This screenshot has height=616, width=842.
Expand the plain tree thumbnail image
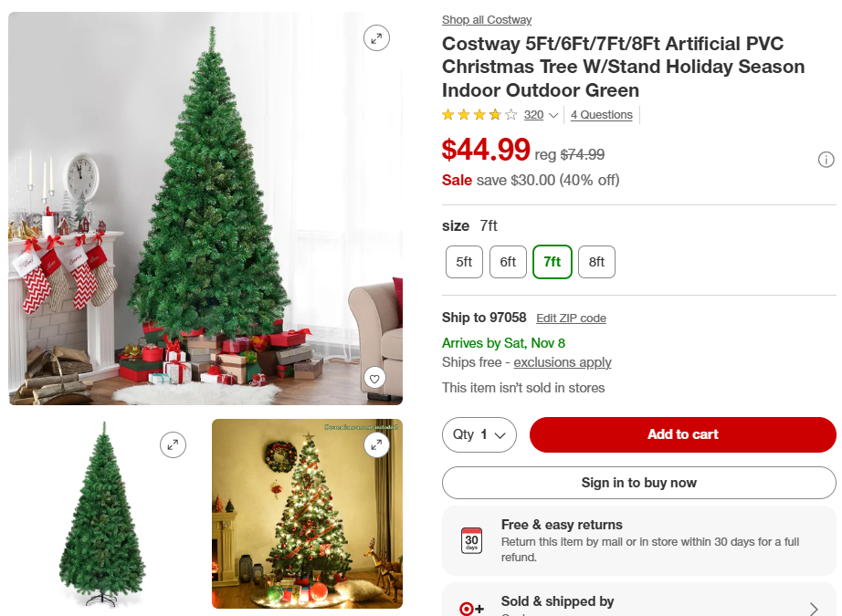point(173,444)
